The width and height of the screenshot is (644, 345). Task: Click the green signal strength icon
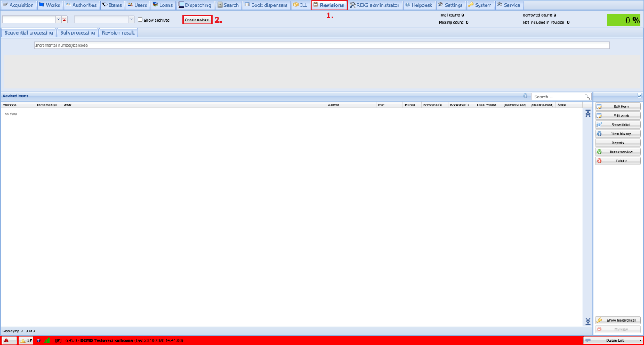[x=46, y=340]
